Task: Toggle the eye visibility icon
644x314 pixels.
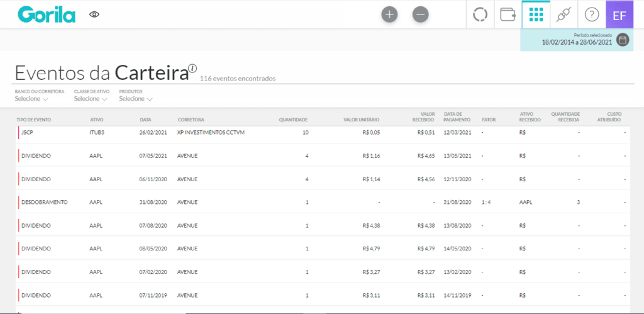Action: click(94, 15)
